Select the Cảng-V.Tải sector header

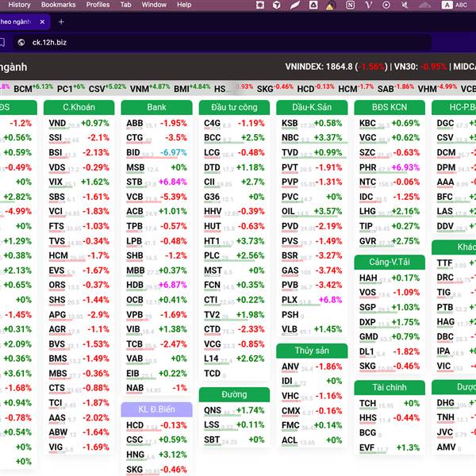390,262
